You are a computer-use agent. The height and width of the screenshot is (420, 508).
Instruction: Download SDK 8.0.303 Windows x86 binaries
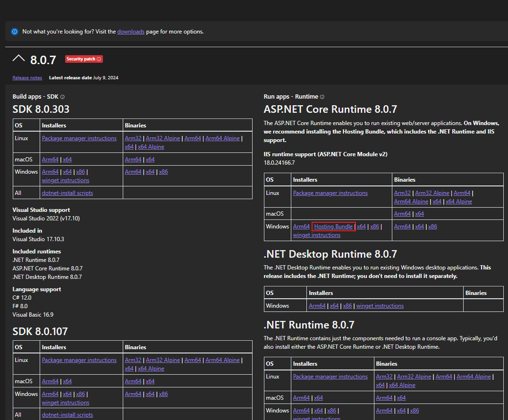click(x=164, y=172)
